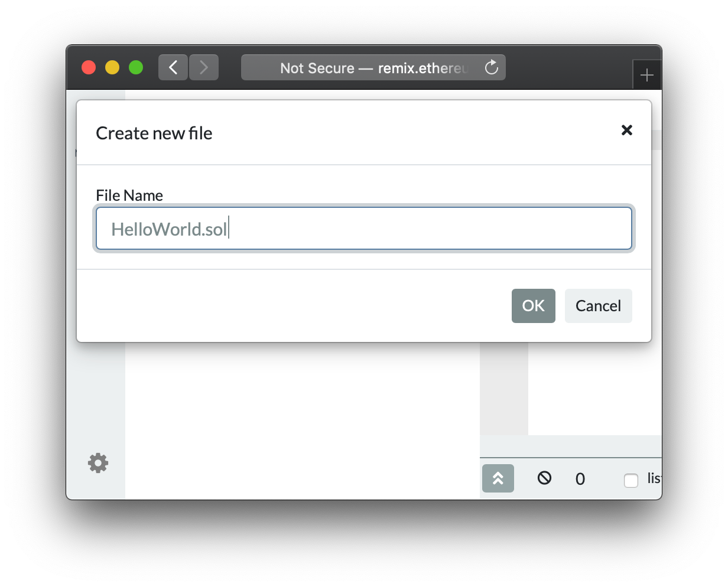
Task: Click the File Name label
Action: coord(129,195)
